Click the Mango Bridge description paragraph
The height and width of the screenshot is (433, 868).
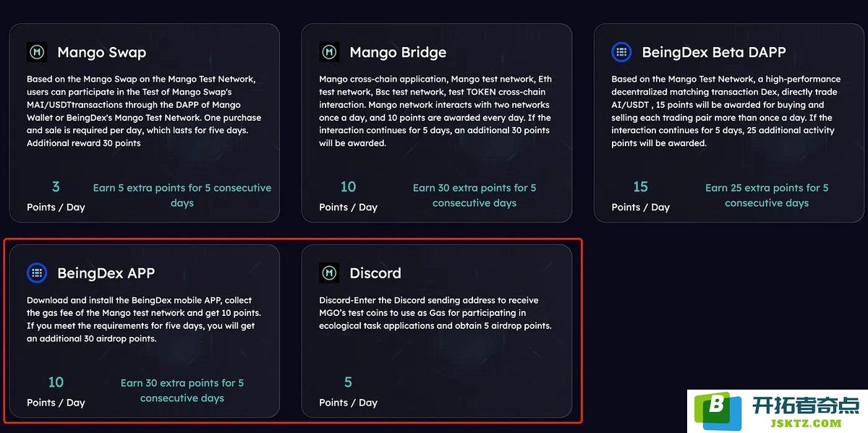[435, 111]
